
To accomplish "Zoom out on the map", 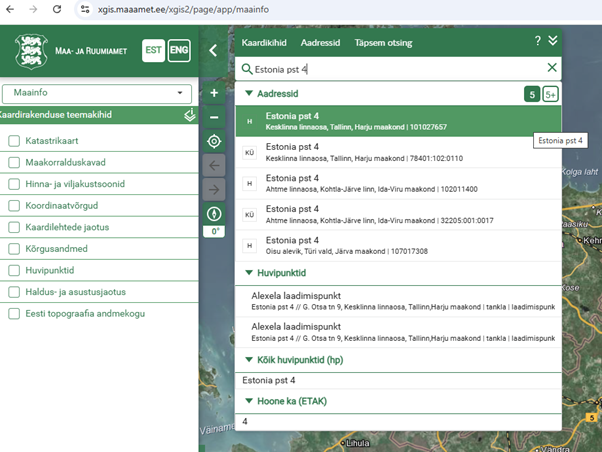I will click(213, 117).
